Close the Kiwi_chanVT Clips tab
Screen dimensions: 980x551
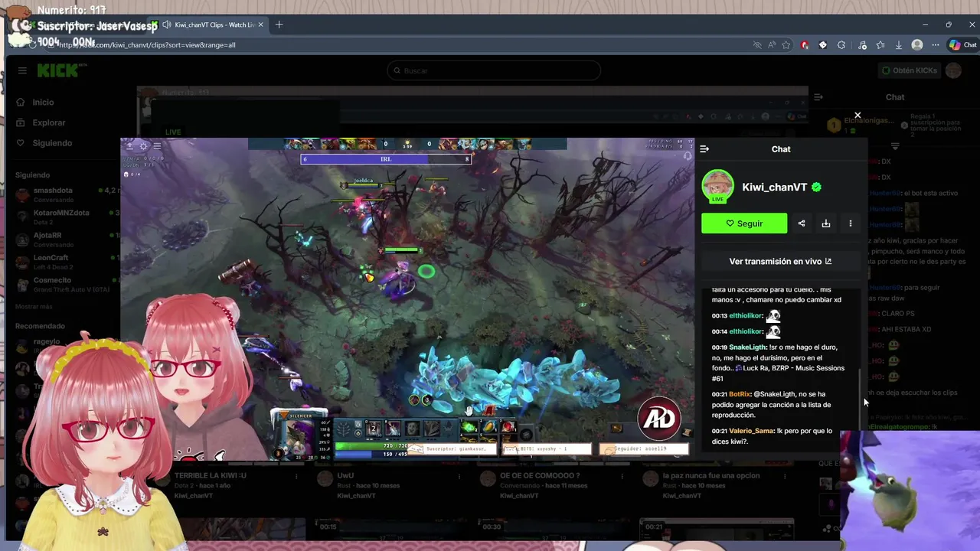pyautogui.click(x=260, y=24)
